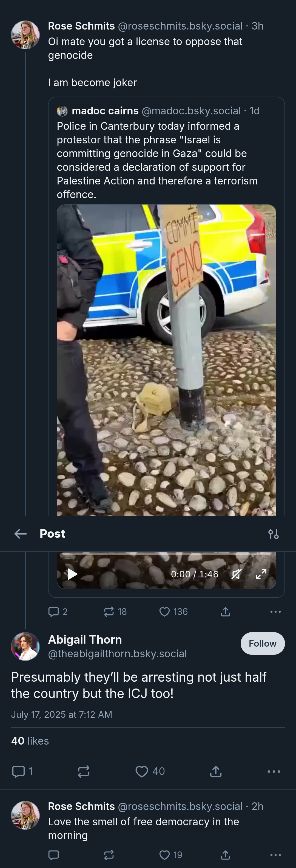
Task: Play the Canterbury police video
Action: pos(72,574)
